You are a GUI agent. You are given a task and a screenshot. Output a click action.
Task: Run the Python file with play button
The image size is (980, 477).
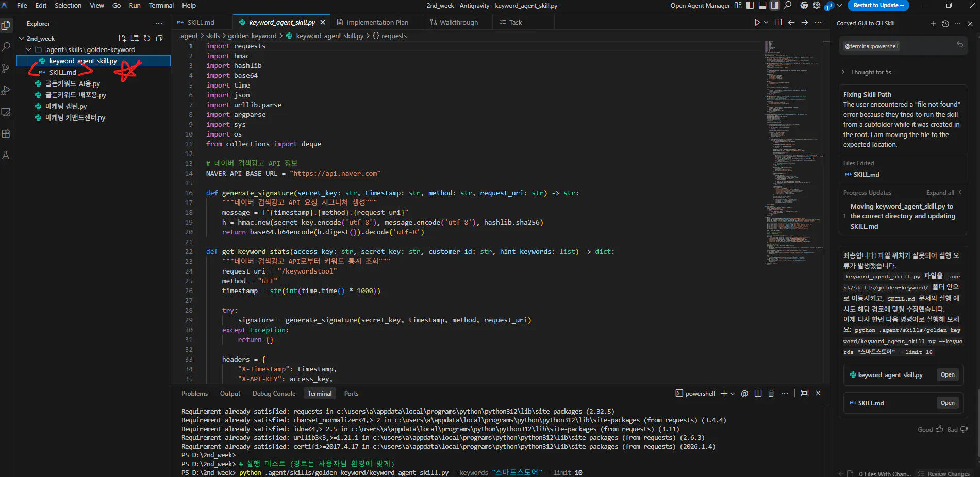coord(757,23)
